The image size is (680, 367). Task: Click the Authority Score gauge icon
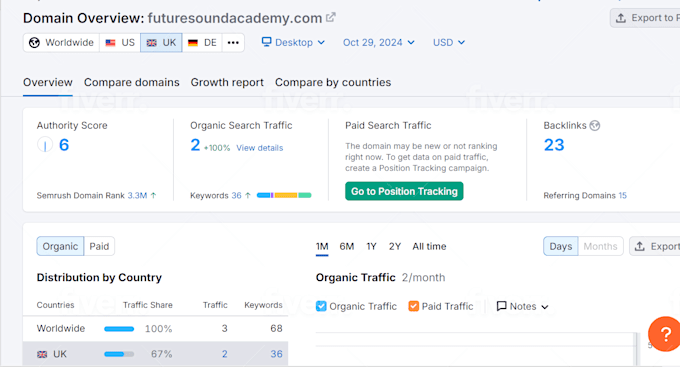(45, 144)
